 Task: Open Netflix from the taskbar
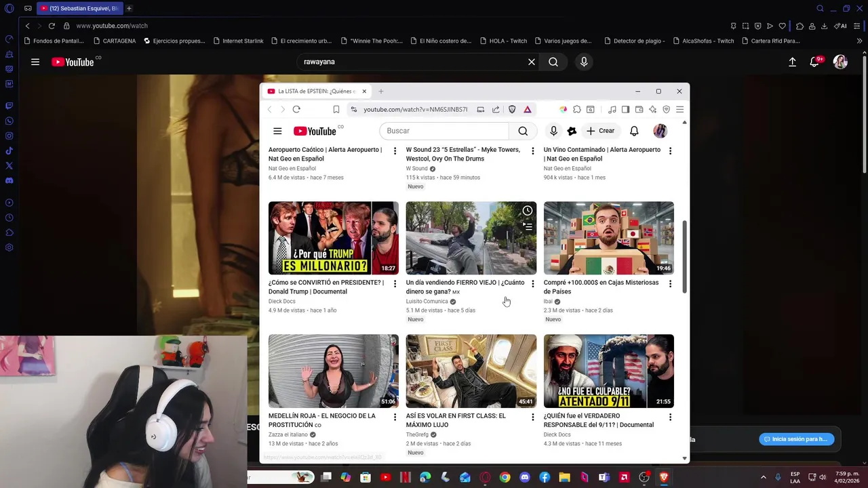(x=405, y=477)
